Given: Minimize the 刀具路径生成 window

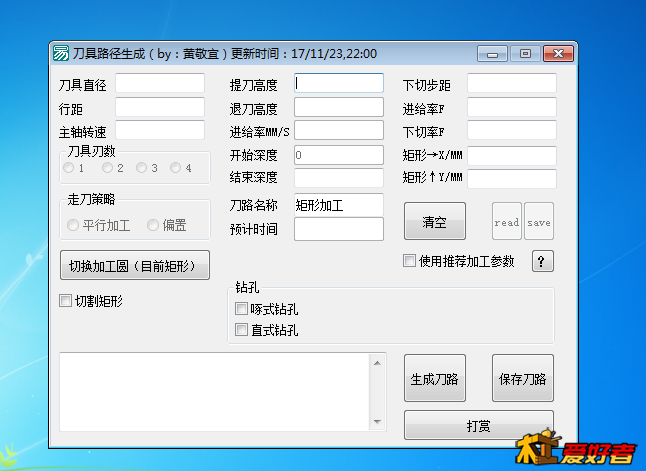Looking at the screenshot, I should pos(492,54).
